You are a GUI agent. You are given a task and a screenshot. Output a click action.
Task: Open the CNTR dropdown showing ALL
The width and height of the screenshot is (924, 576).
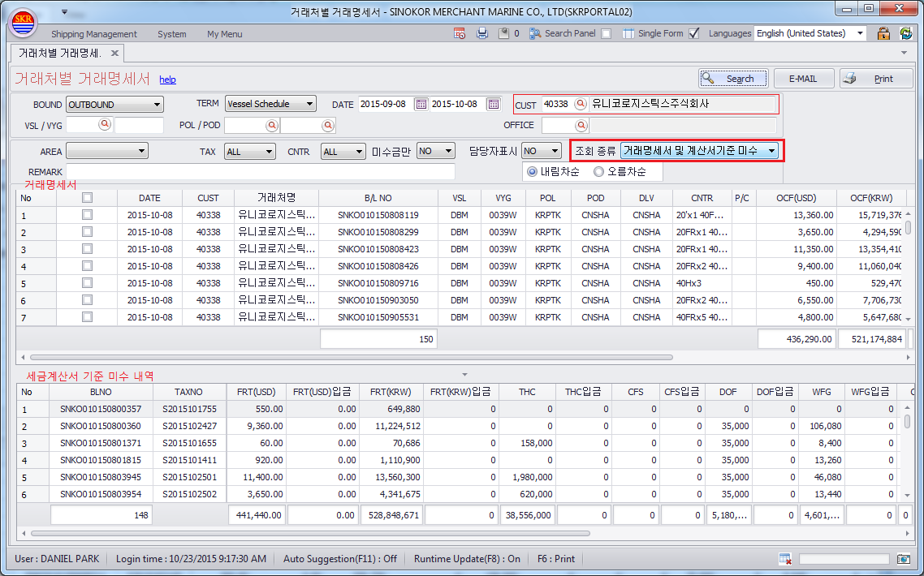click(x=343, y=152)
